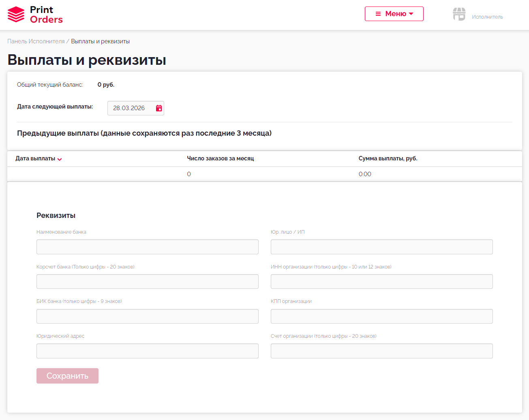Select the Корсчет банка input
Viewport: 529px width, 420px height.
point(148,281)
